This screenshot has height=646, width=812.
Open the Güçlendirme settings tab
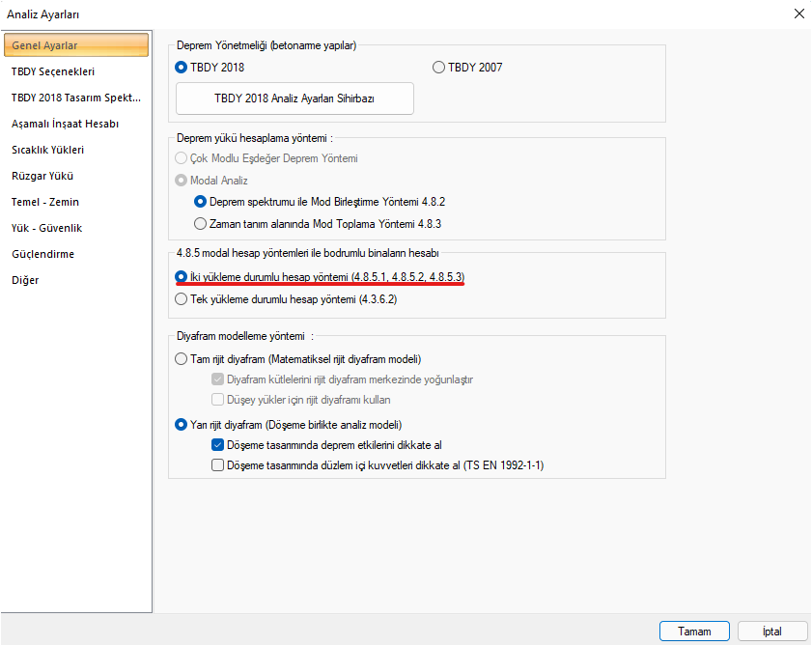pyautogui.click(x=42, y=254)
